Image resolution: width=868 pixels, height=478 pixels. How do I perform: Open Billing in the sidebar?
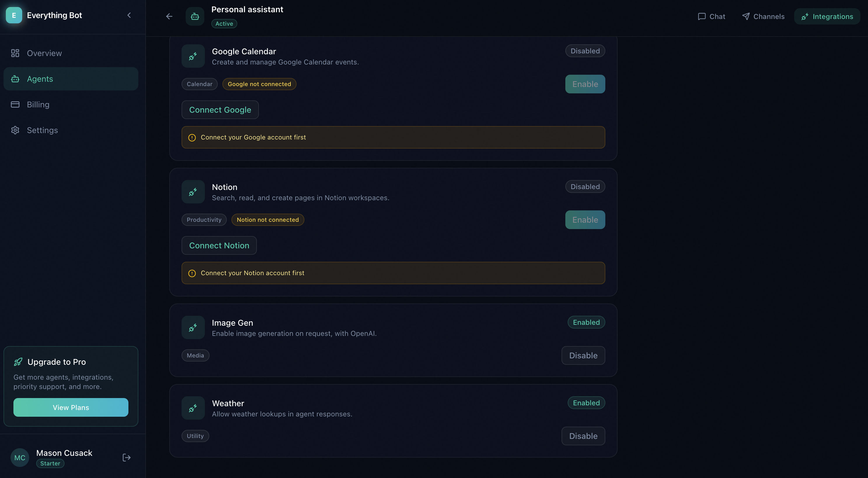click(71, 104)
